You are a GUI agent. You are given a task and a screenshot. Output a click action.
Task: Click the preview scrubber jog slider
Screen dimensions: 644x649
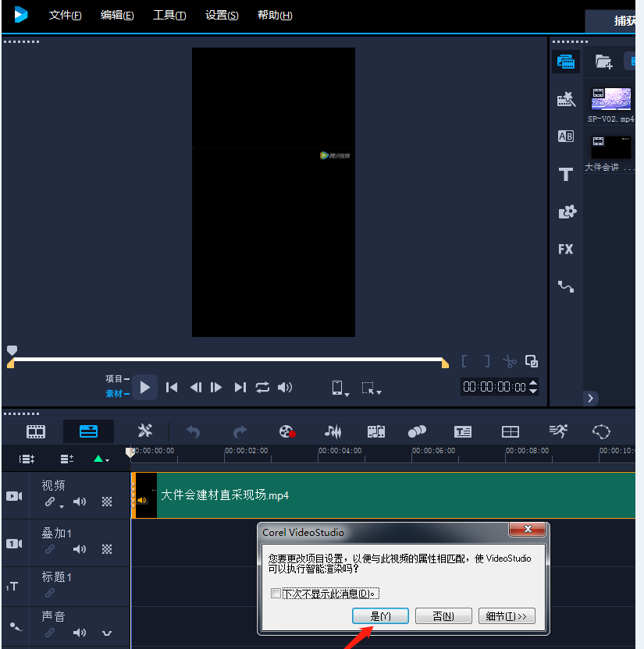click(x=12, y=350)
